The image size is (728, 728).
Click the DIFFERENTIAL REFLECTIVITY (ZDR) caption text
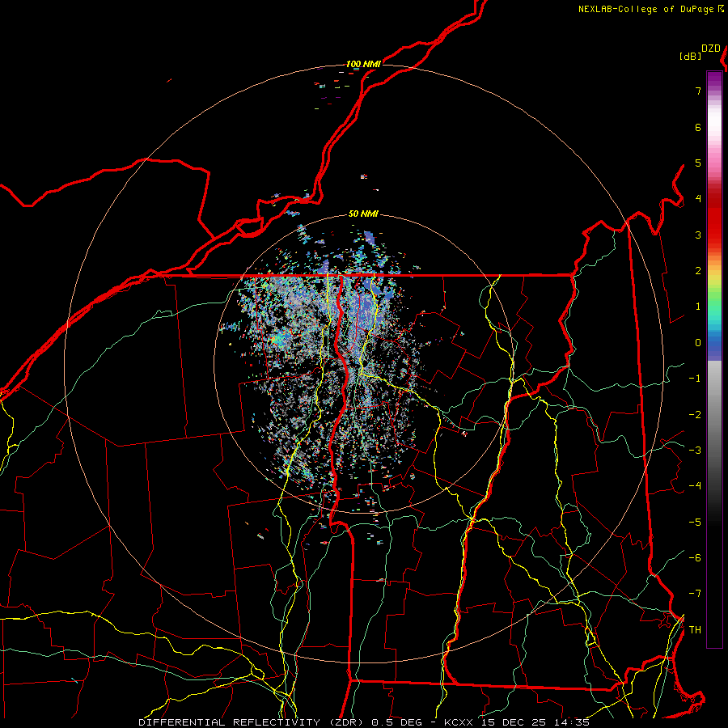coord(253,722)
